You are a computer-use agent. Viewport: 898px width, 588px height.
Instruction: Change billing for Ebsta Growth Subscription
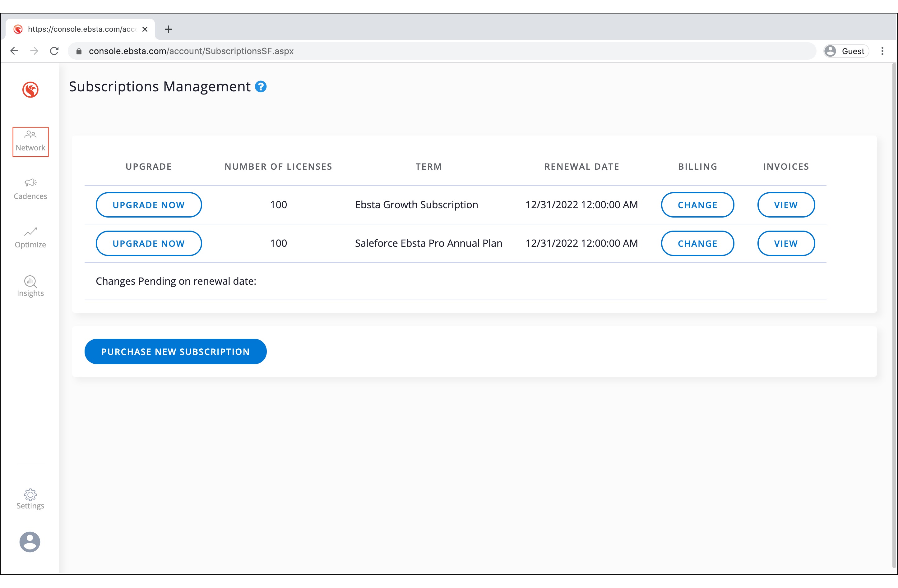tap(697, 205)
